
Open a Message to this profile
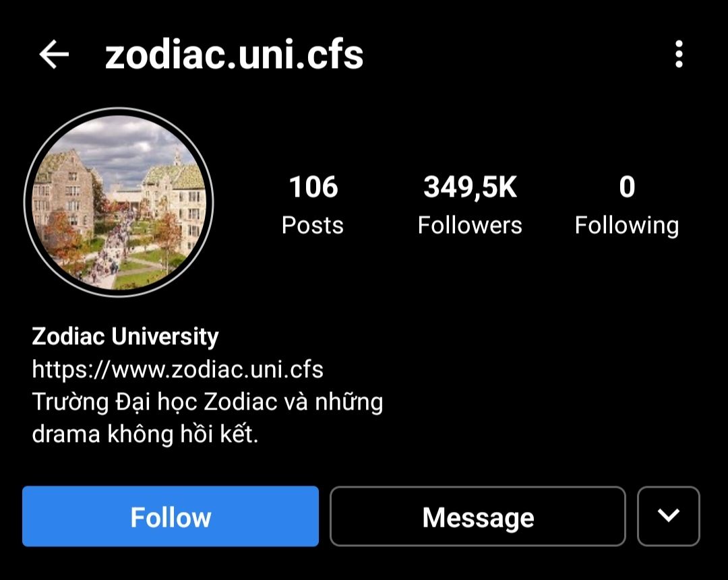click(x=478, y=516)
